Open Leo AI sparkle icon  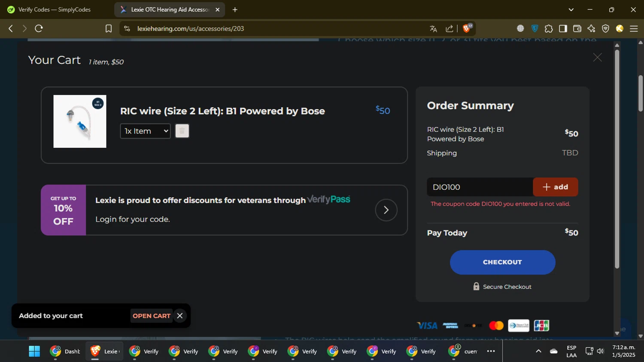click(591, 28)
